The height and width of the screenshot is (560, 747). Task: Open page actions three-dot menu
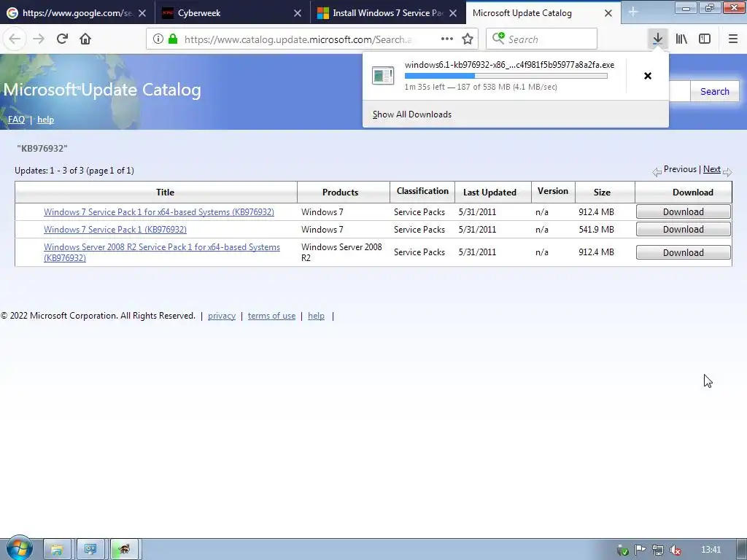tap(447, 39)
